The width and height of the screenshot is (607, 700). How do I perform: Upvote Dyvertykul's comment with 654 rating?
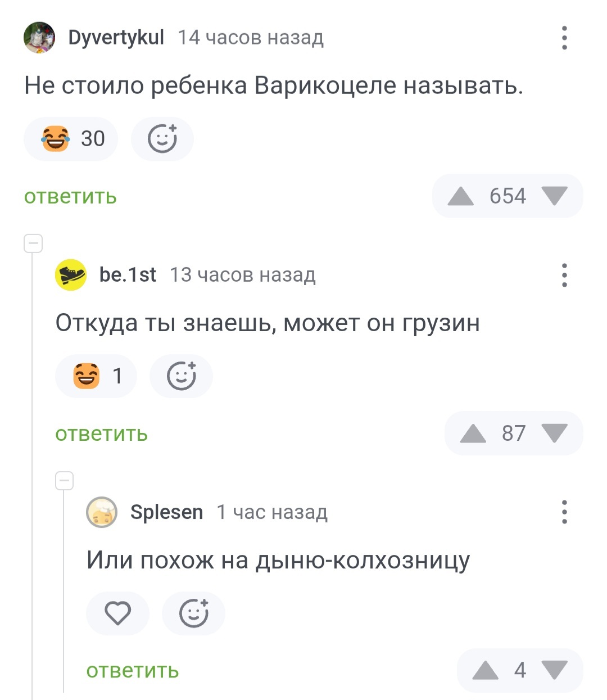pyautogui.click(x=461, y=196)
